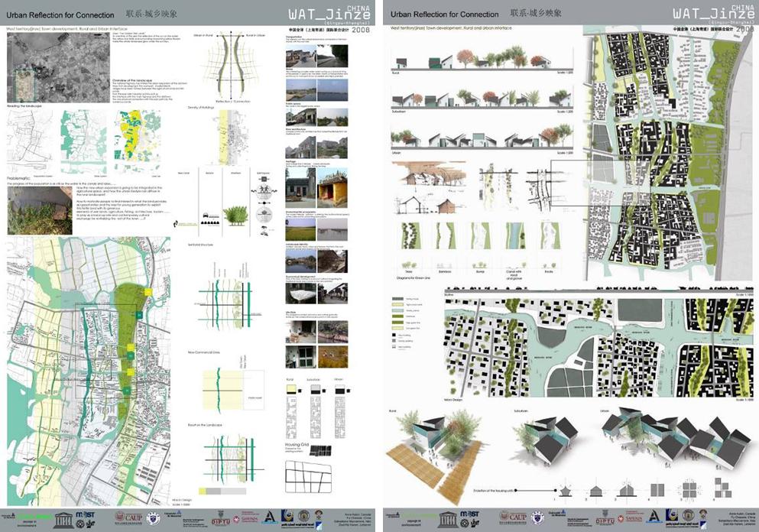Click the top legend swatch on right poster

pos(398,299)
